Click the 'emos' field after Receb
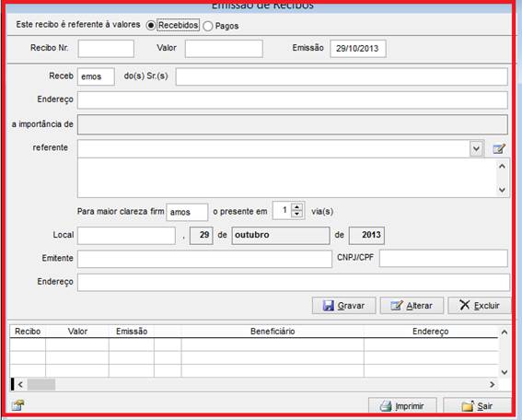This screenshot has width=522, height=420. click(96, 76)
